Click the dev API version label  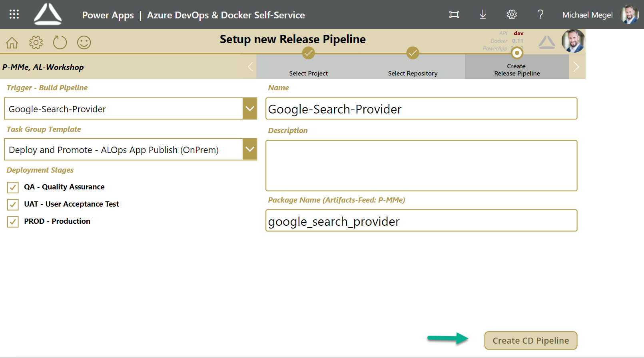tap(518, 33)
